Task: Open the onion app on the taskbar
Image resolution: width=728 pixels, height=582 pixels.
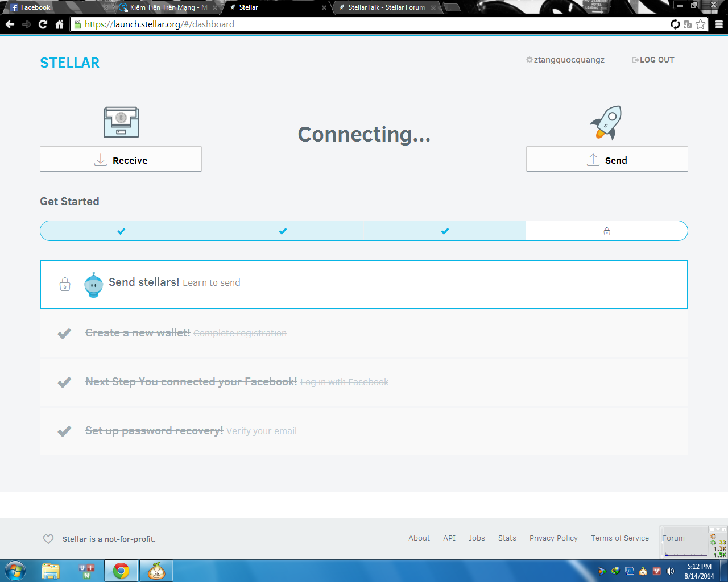Action: click(156, 571)
